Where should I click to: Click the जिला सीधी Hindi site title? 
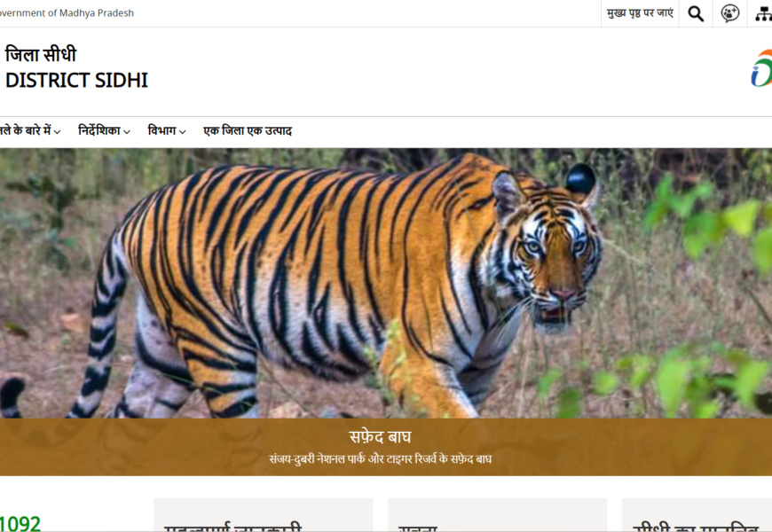(x=40, y=55)
